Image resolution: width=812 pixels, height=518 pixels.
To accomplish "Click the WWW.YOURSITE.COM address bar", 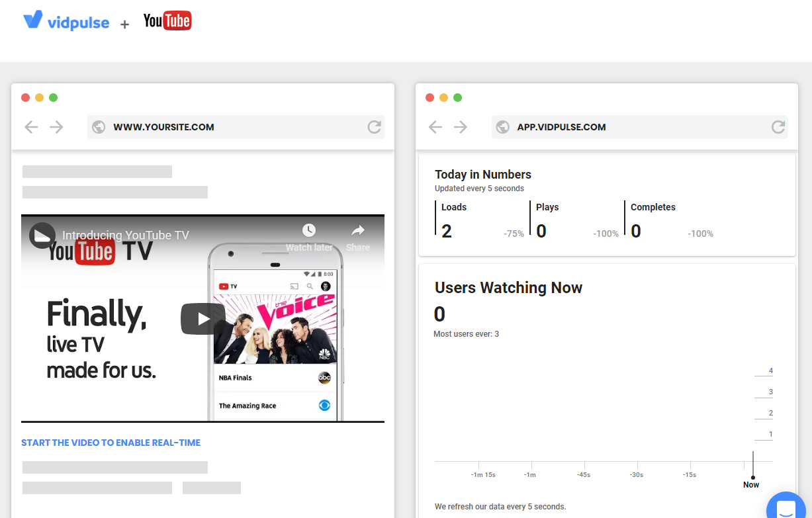I will pyautogui.click(x=236, y=127).
